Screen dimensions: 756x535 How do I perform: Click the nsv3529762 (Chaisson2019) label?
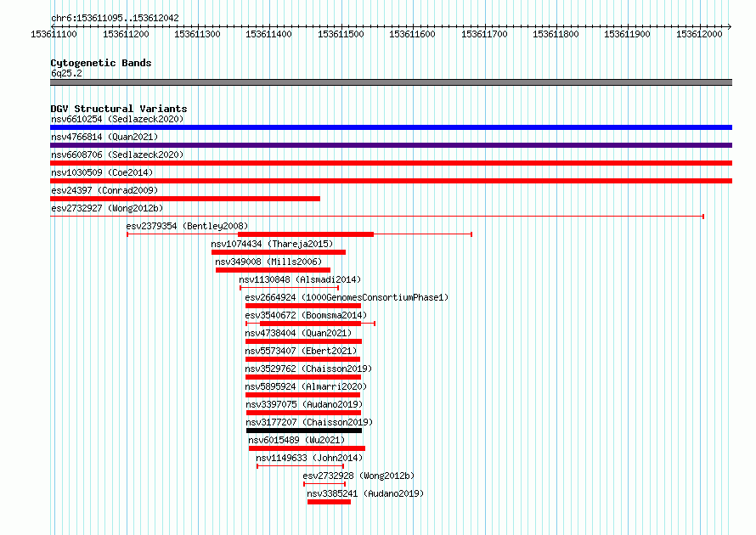click(x=308, y=369)
